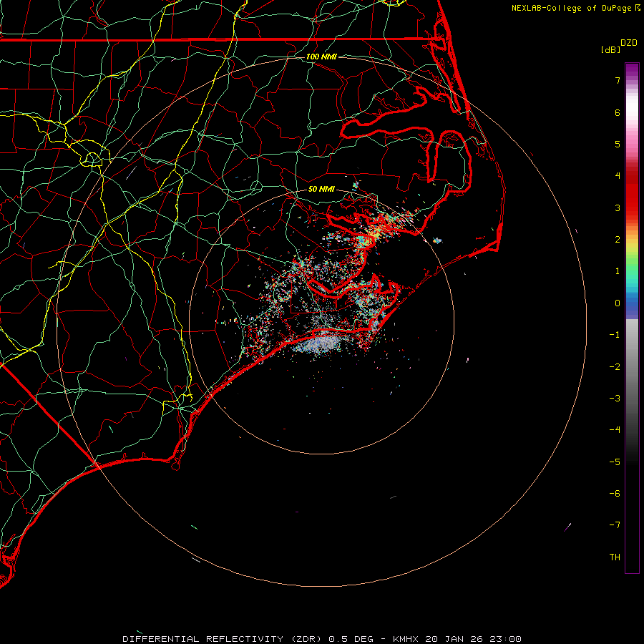
Task: Click the gray section of the color bar
Action: pos(632,343)
